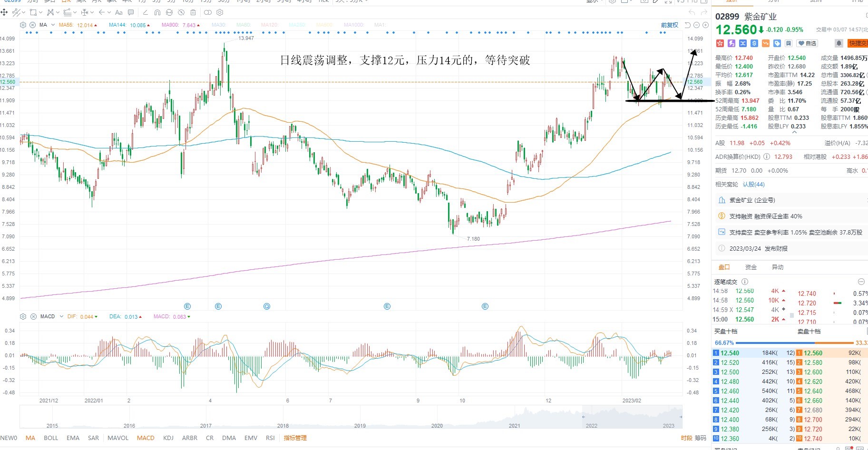868x450 pixels.
Task: Open the arrow tool dropdown chevron
Action: (109, 12)
